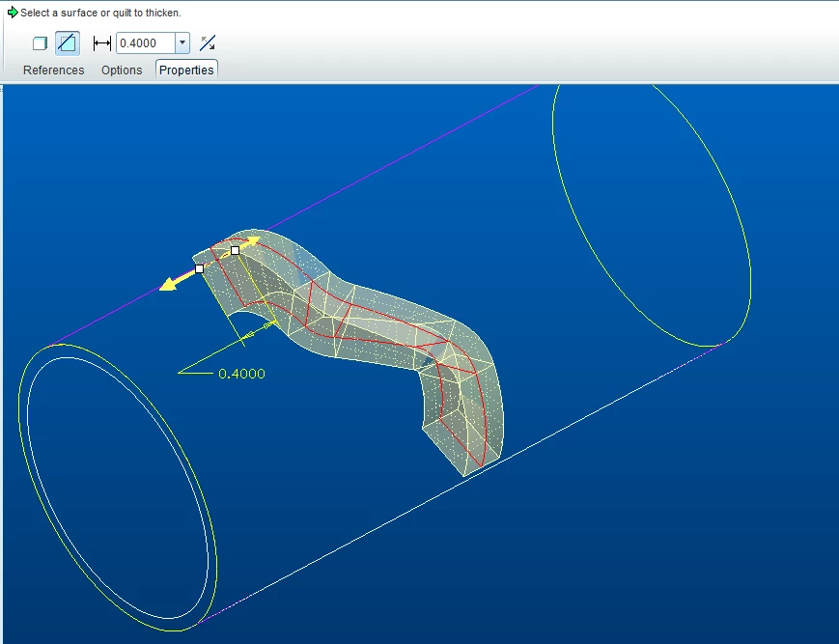Select the lower-left white drag handle
Viewport: 839px width, 644px height.
coord(199,269)
